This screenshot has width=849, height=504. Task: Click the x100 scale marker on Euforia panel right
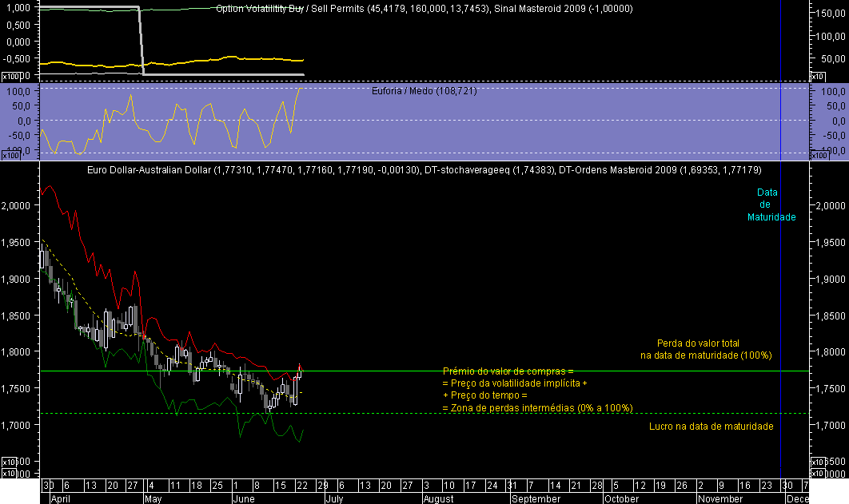click(819, 156)
